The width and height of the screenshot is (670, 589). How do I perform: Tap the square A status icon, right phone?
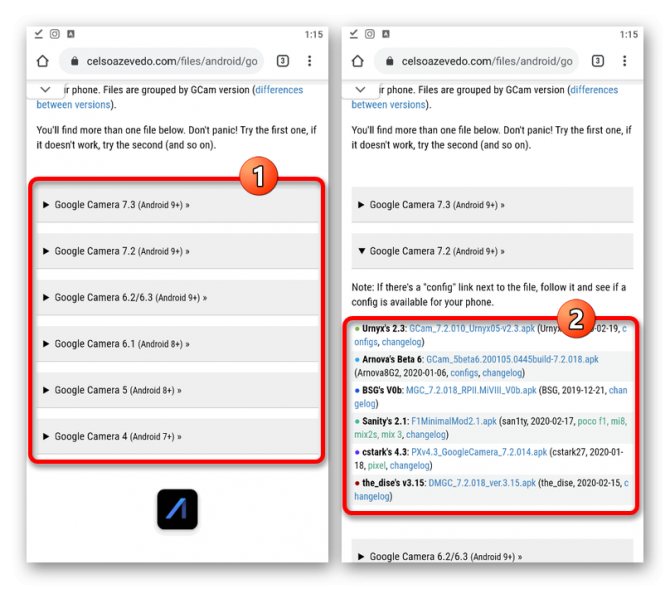[x=386, y=34]
